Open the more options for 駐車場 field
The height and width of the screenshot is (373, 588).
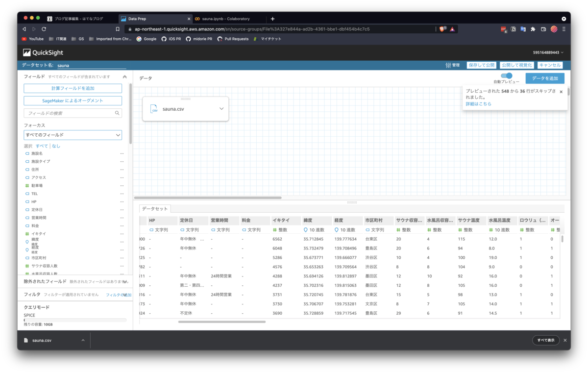tap(122, 186)
